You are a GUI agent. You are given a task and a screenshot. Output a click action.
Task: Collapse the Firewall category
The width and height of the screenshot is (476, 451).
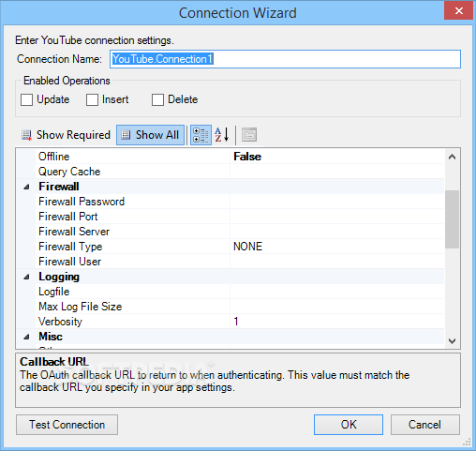pyautogui.click(x=26, y=187)
